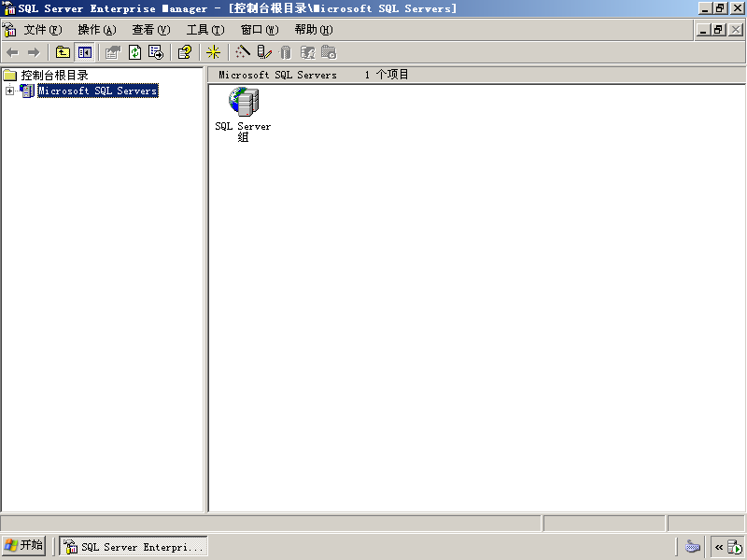
Task: Refresh using the green arrows icon
Action: click(134, 52)
